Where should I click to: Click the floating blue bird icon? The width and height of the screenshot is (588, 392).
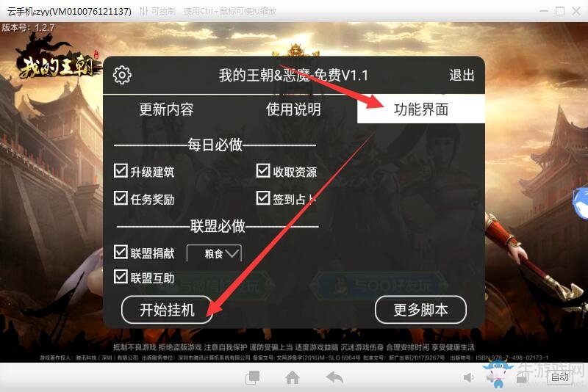click(x=581, y=204)
